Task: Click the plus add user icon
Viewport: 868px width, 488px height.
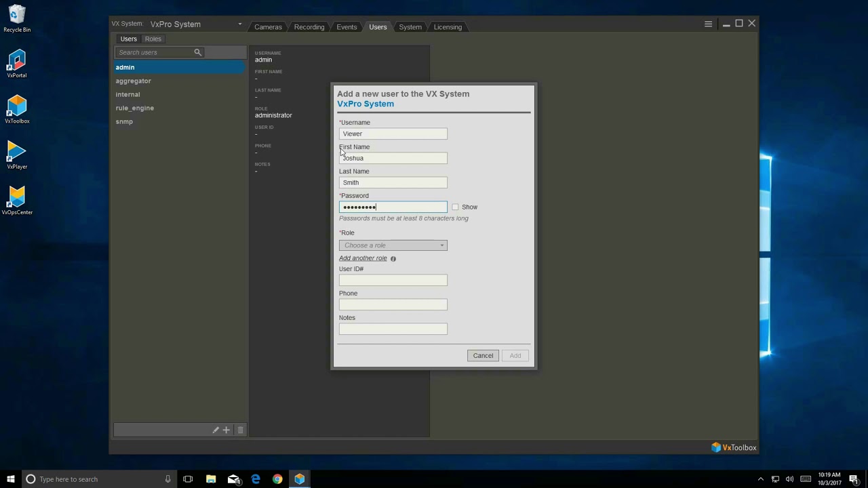Action: point(226,430)
